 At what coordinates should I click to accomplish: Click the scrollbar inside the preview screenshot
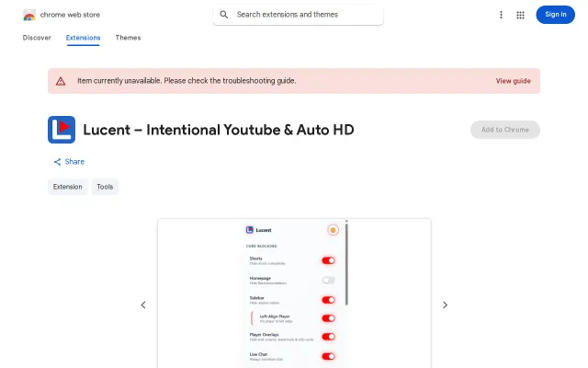coord(346,264)
